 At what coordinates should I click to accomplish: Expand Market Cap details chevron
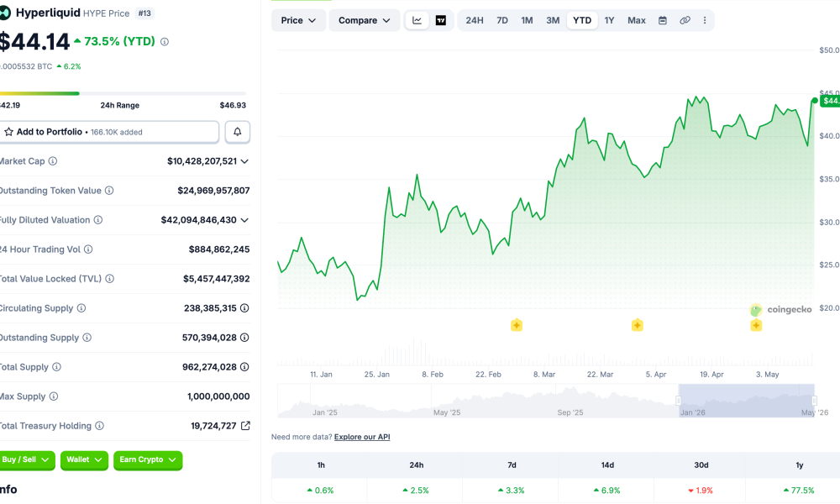click(244, 161)
